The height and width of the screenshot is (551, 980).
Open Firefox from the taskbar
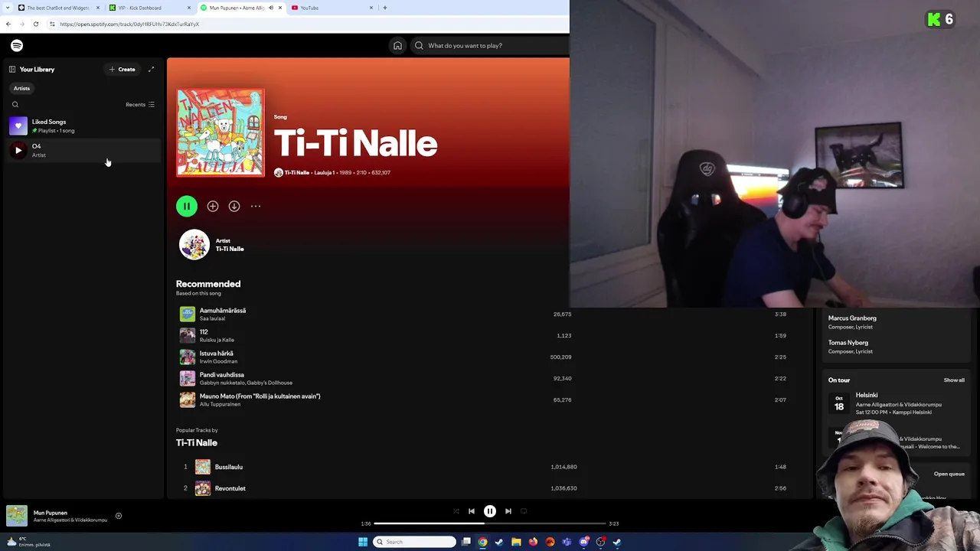pyautogui.click(x=533, y=542)
